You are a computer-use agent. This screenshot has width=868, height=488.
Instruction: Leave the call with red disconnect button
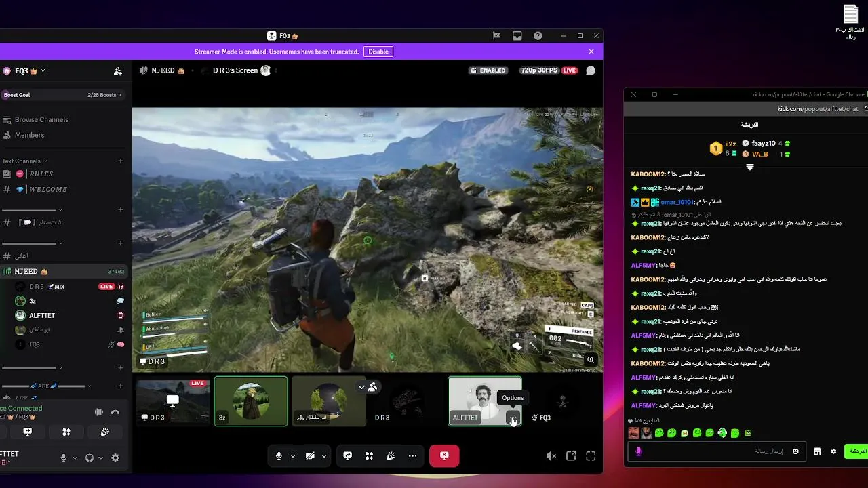tap(444, 456)
